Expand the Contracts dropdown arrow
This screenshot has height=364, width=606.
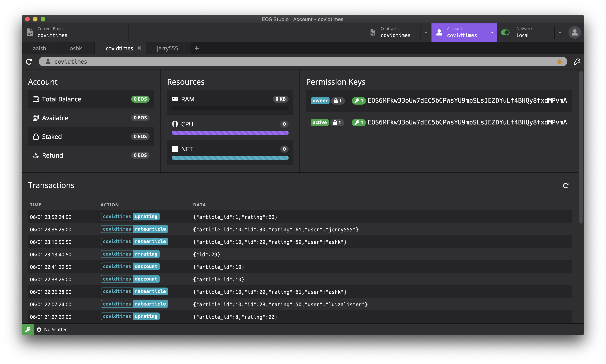point(426,32)
